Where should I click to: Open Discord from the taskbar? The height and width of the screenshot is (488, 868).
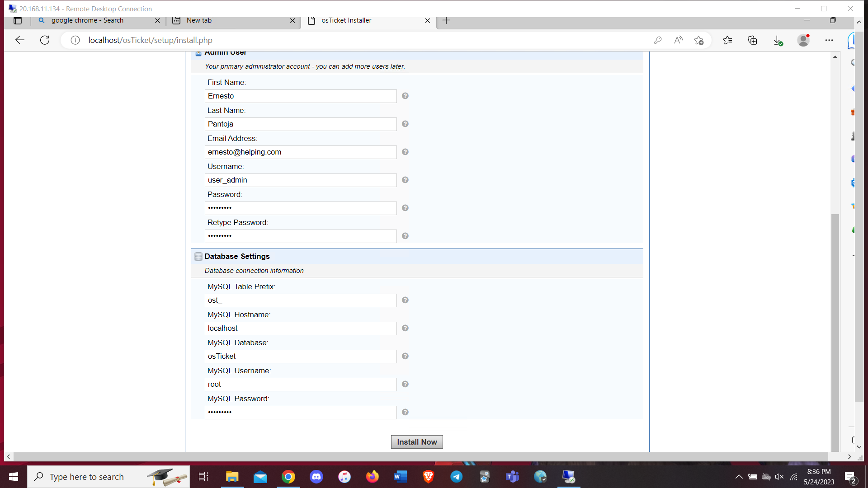pos(316,477)
